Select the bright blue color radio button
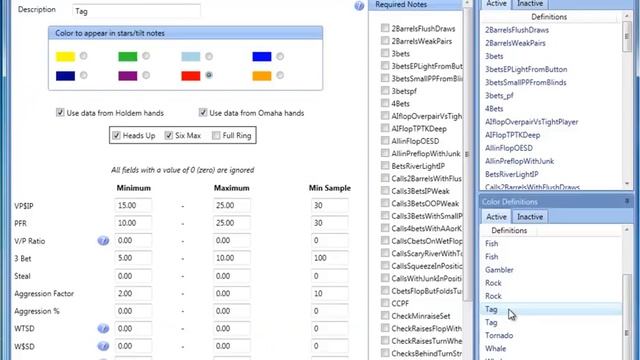The image size is (640, 360). coord(280,56)
